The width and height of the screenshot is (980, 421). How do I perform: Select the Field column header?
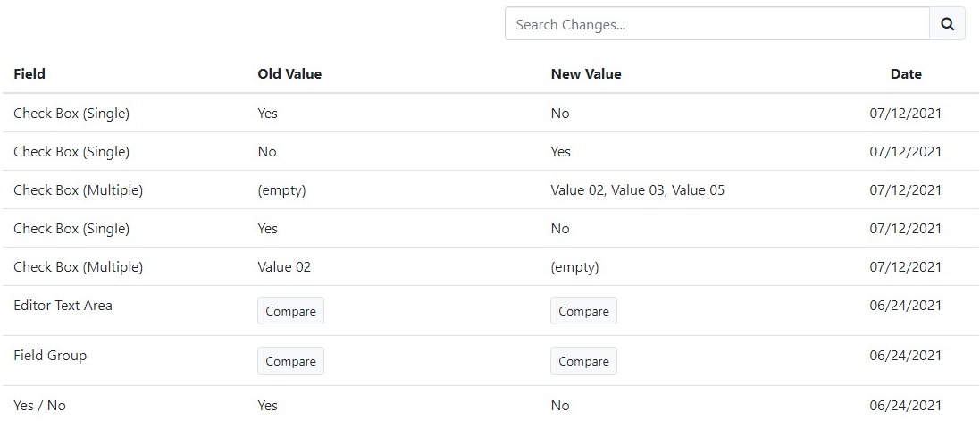(29, 74)
